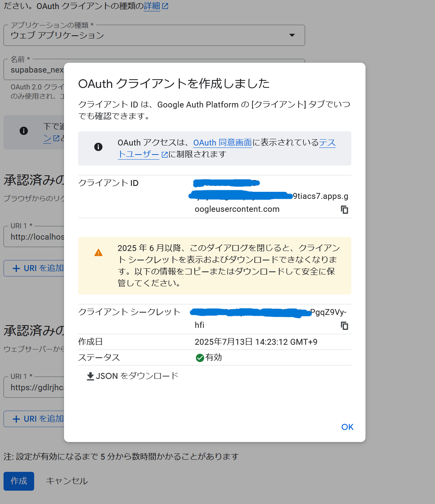Image resolution: width=435 pixels, height=504 pixels.
Task: Click the external link icon next to 詳細
Action: click(165, 6)
